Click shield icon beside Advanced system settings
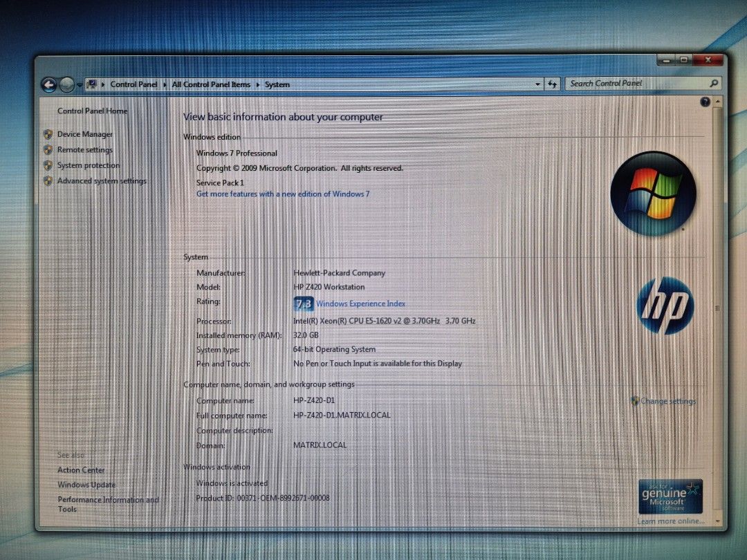This screenshot has width=747, height=560. pos(48,180)
